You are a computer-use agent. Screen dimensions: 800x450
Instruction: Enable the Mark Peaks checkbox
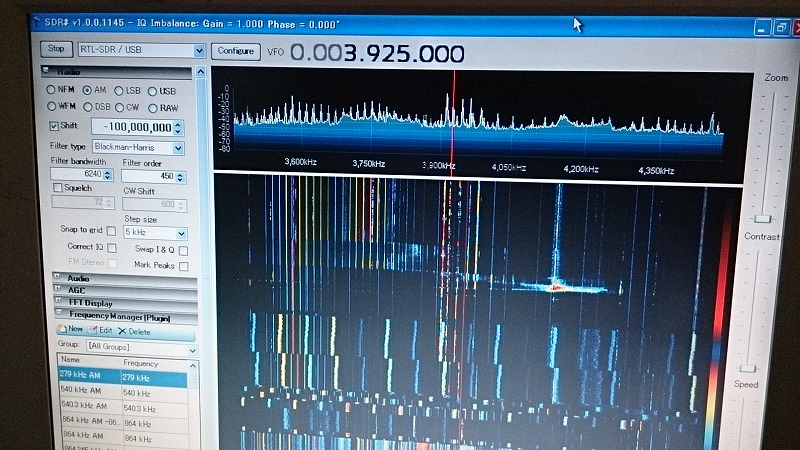[x=183, y=266]
